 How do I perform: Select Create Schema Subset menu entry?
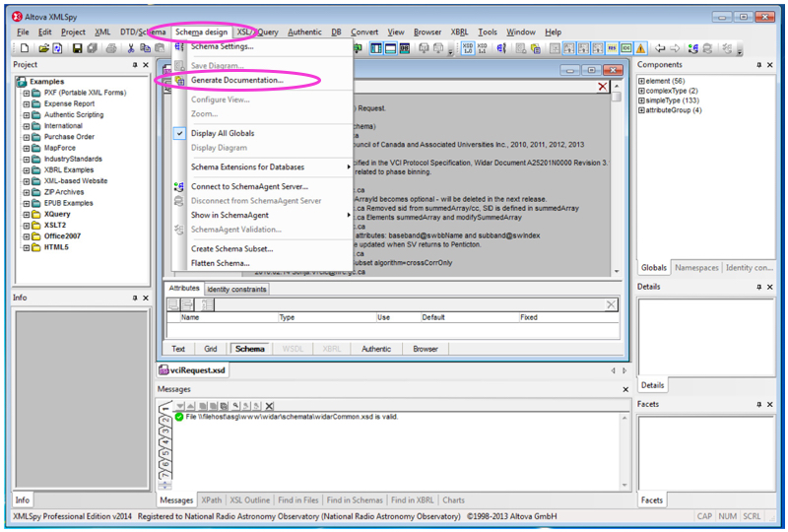pyautogui.click(x=262, y=249)
